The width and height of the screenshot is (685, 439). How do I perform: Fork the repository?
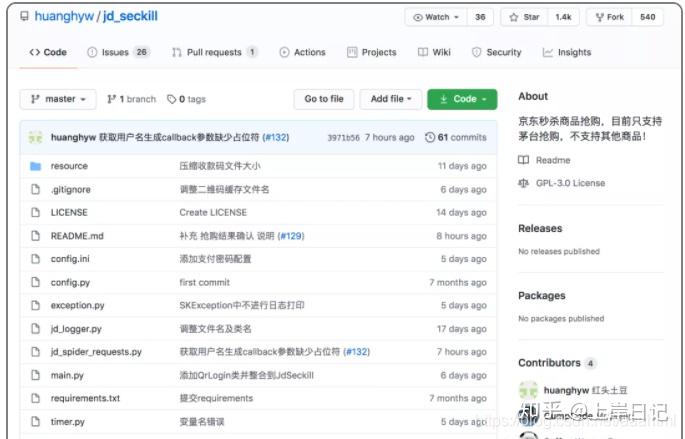(610, 17)
